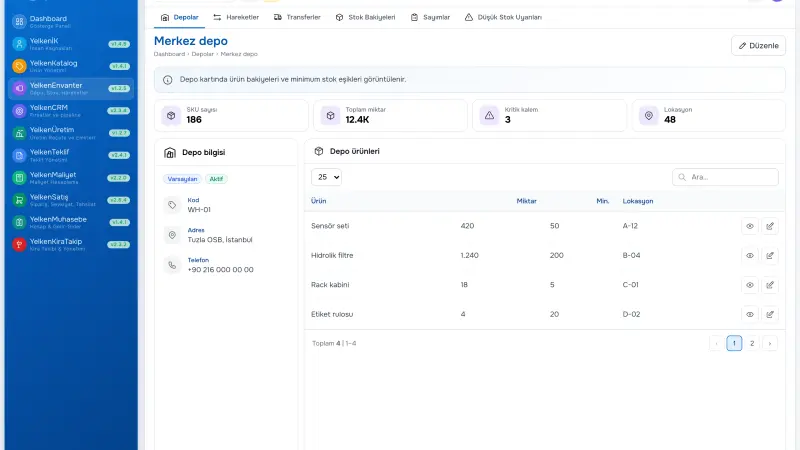
Task: Click the Düzenle button
Action: tap(758, 45)
